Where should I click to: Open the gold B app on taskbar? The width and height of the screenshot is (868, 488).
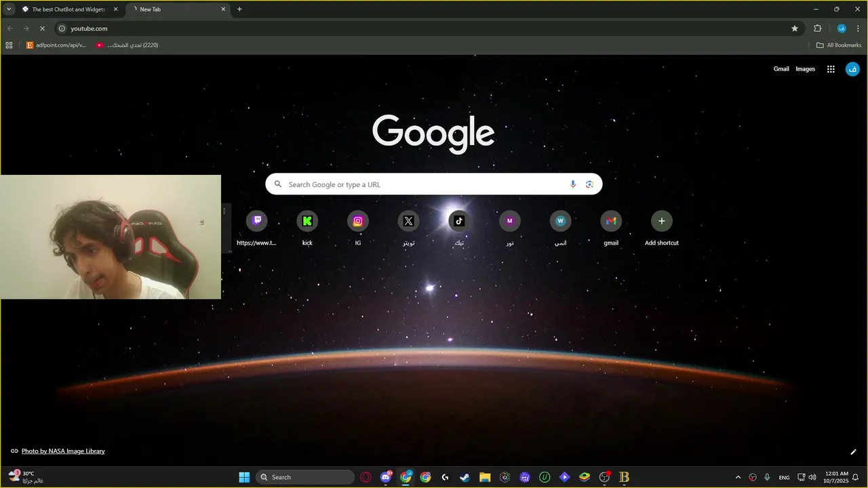[x=624, y=477]
